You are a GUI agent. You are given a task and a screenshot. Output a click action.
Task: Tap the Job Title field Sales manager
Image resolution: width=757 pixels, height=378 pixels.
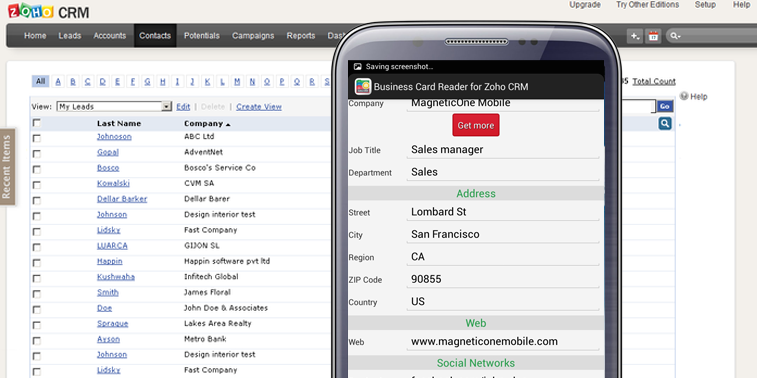(x=503, y=150)
